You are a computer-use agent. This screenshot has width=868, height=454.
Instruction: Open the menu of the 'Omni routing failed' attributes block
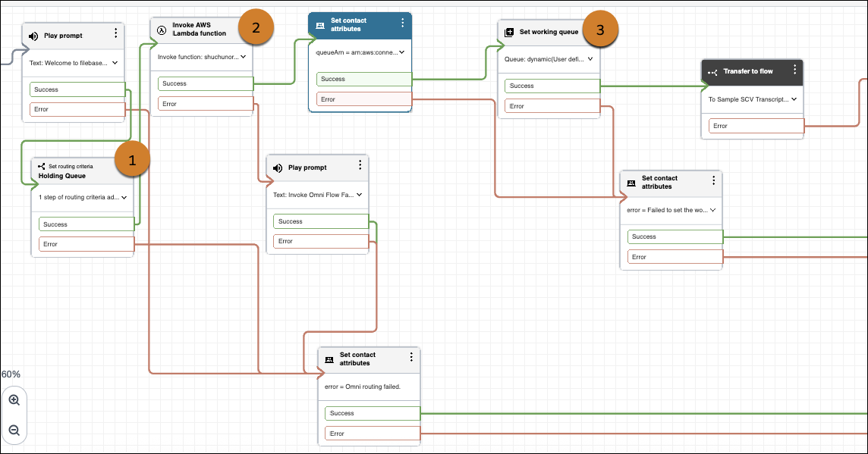click(x=411, y=357)
